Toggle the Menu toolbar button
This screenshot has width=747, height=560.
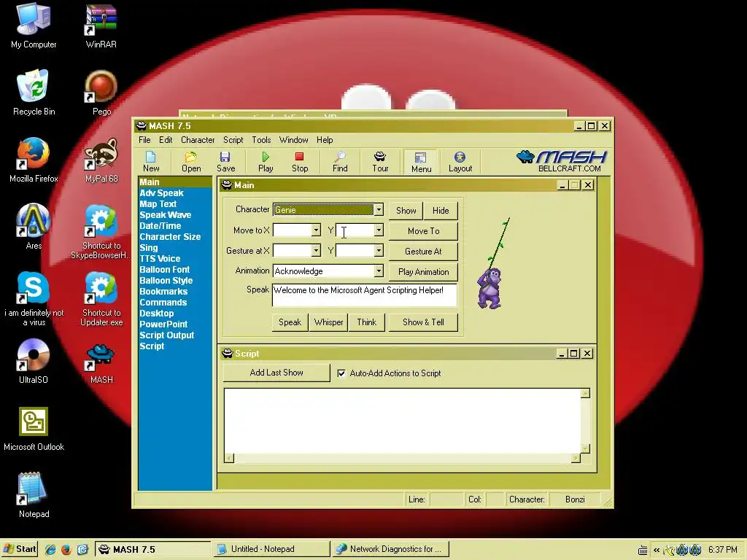click(421, 162)
